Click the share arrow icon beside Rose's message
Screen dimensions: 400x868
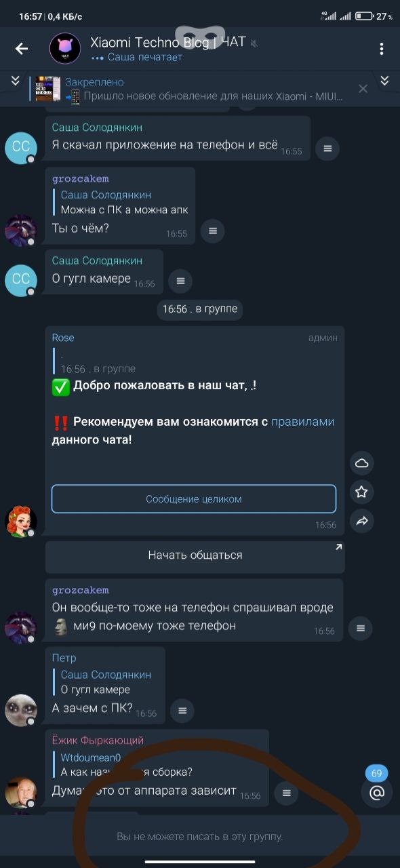click(x=361, y=521)
